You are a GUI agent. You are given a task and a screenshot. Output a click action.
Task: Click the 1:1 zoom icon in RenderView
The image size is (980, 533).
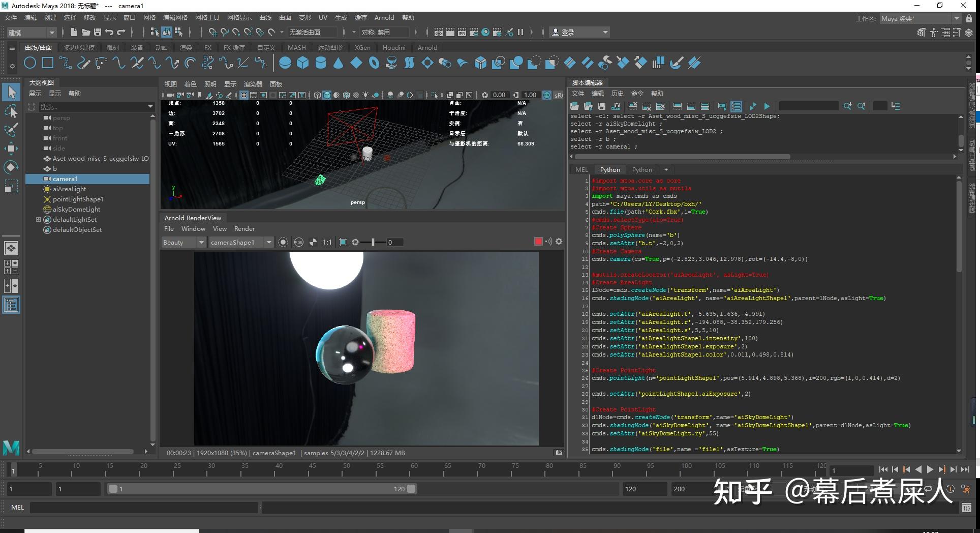(x=327, y=242)
